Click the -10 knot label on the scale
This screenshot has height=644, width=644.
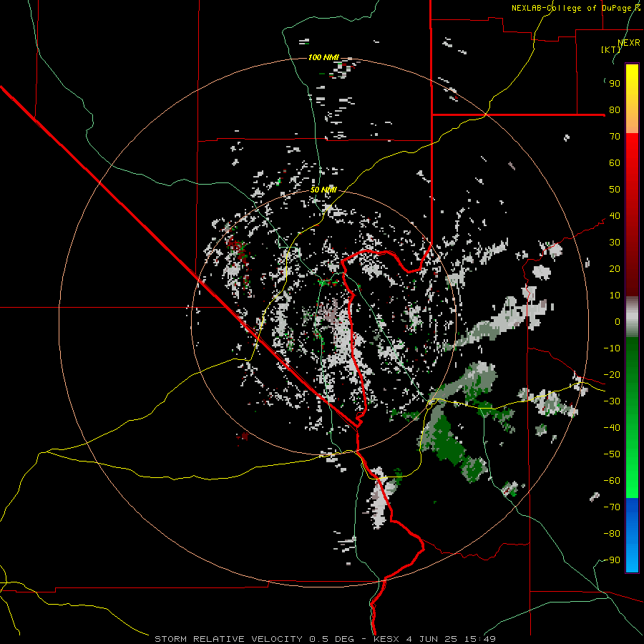pyautogui.click(x=612, y=348)
